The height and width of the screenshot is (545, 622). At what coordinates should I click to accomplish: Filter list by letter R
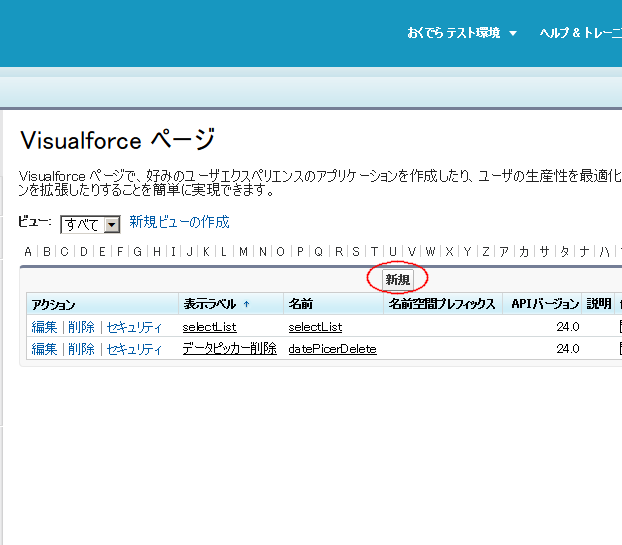339,252
